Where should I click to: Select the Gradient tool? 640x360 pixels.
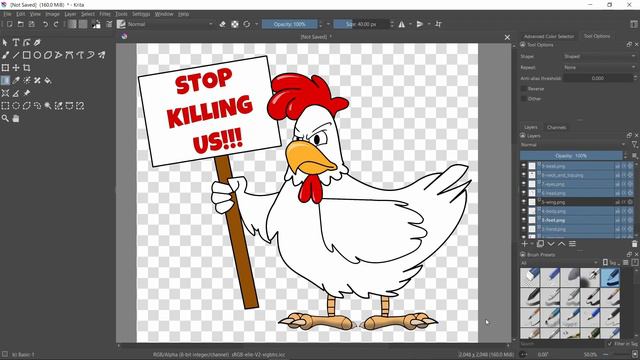pos(5,80)
